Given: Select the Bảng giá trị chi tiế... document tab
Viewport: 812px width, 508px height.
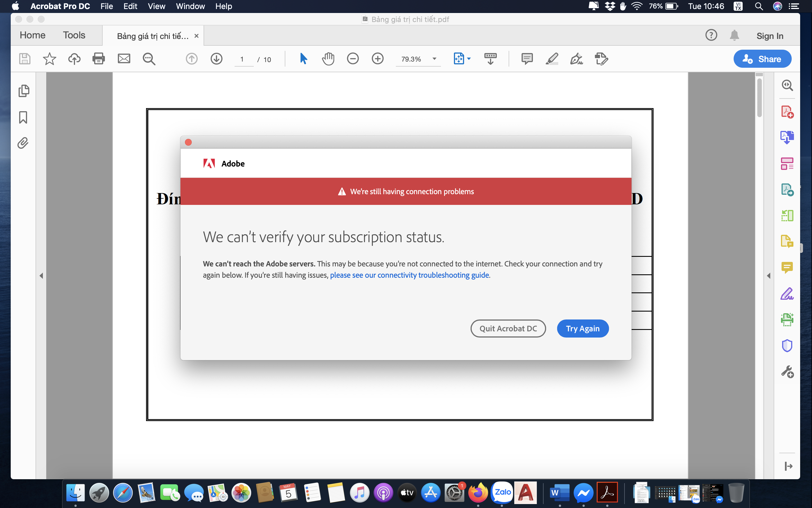Looking at the screenshot, I should coord(153,36).
